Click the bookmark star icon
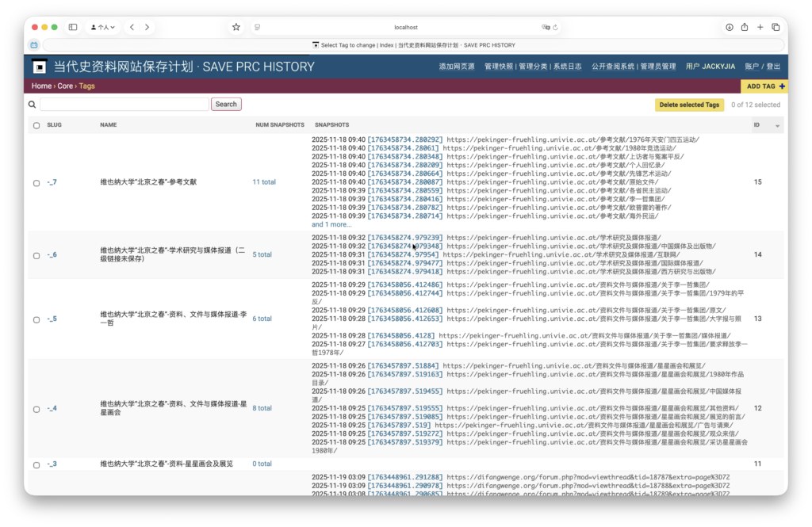Image resolution: width=812 pixels, height=527 pixels. [x=236, y=27]
